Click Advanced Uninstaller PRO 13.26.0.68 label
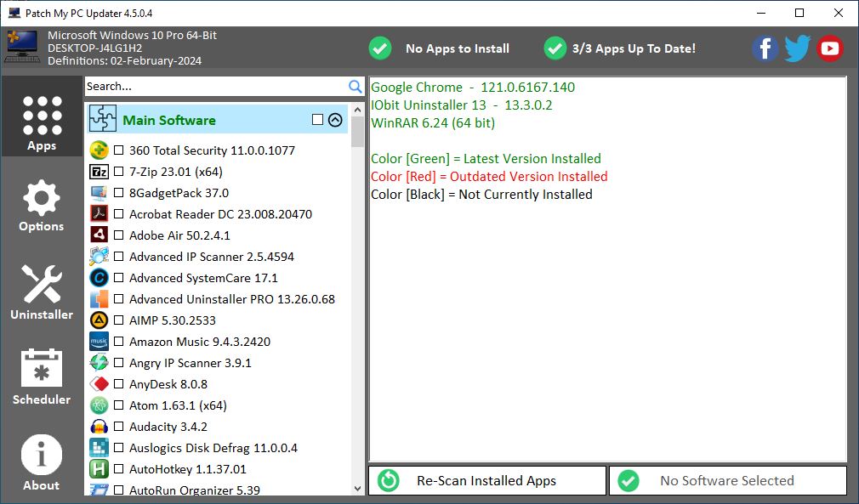The image size is (859, 504). pos(231,299)
